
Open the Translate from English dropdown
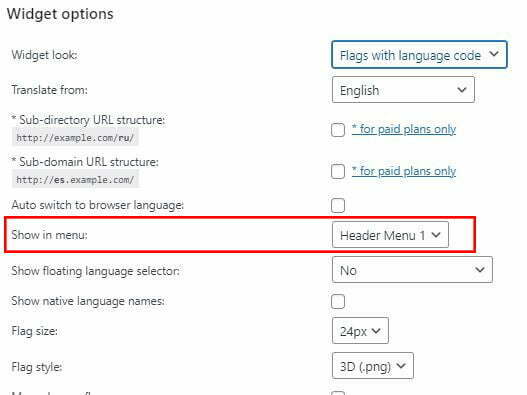click(403, 90)
